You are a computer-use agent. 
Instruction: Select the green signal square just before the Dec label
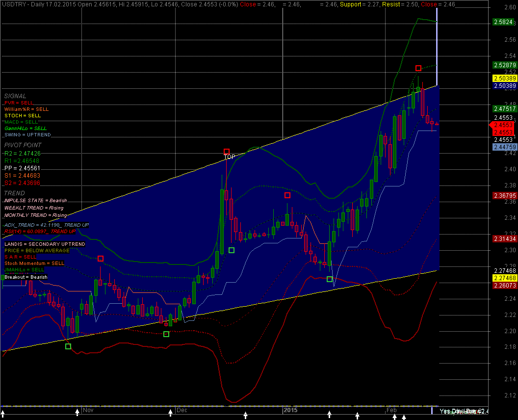click(166, 334)
